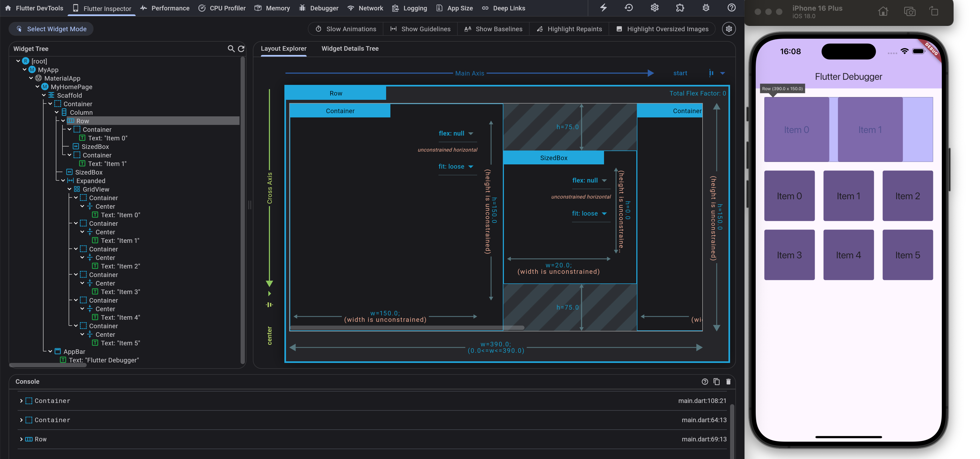Toggle Show Baselines
Screen dimensions: 980x459
click(493, 29)
